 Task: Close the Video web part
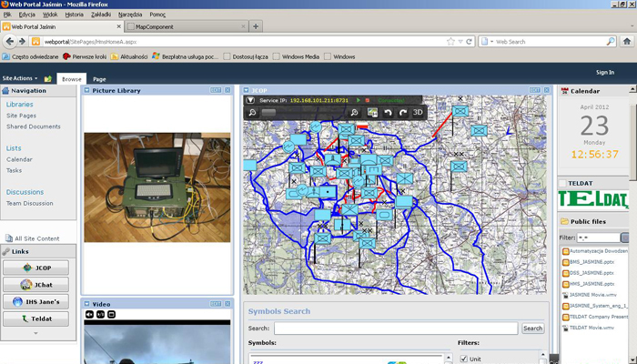pyautogui.click(x=227, y=304)
